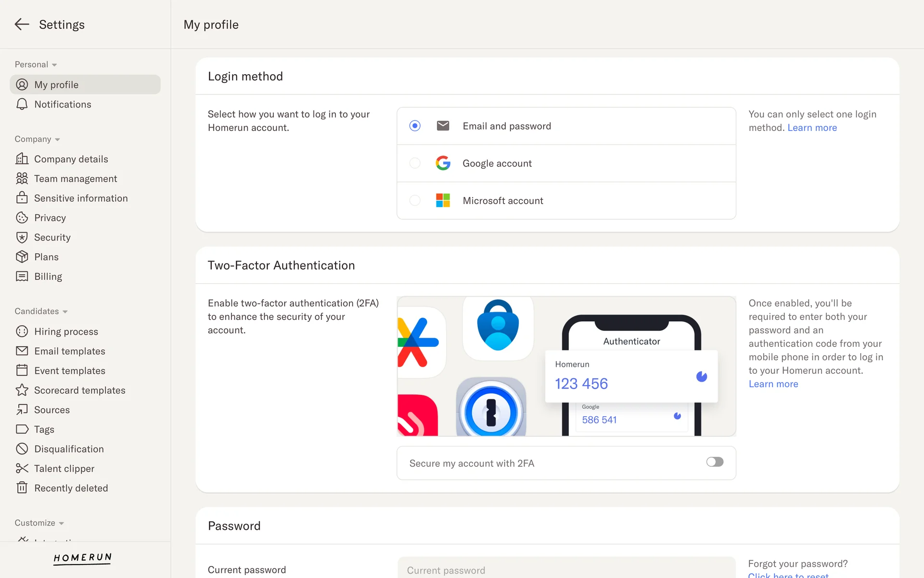Collapse the Company section chevron

click(57, 140)
